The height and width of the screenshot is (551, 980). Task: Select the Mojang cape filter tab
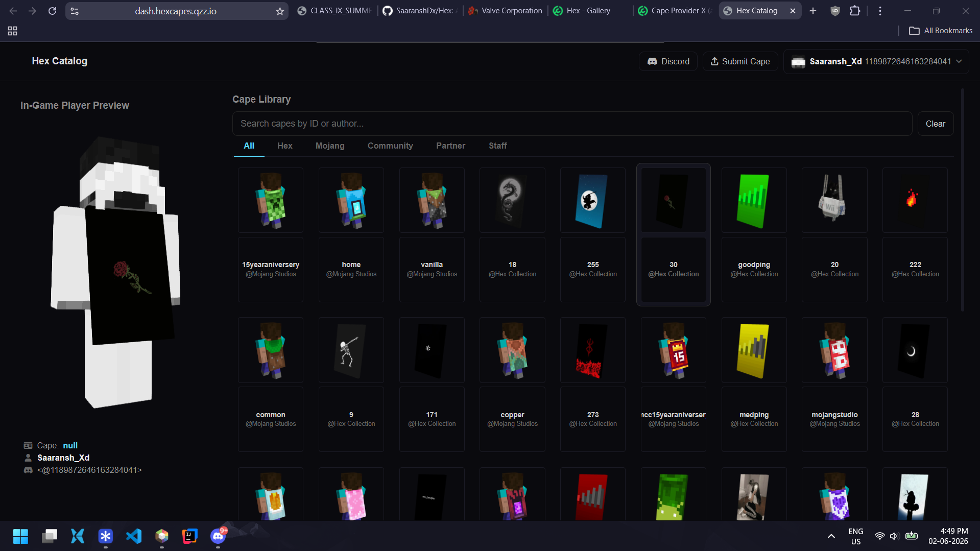point(330,146)
